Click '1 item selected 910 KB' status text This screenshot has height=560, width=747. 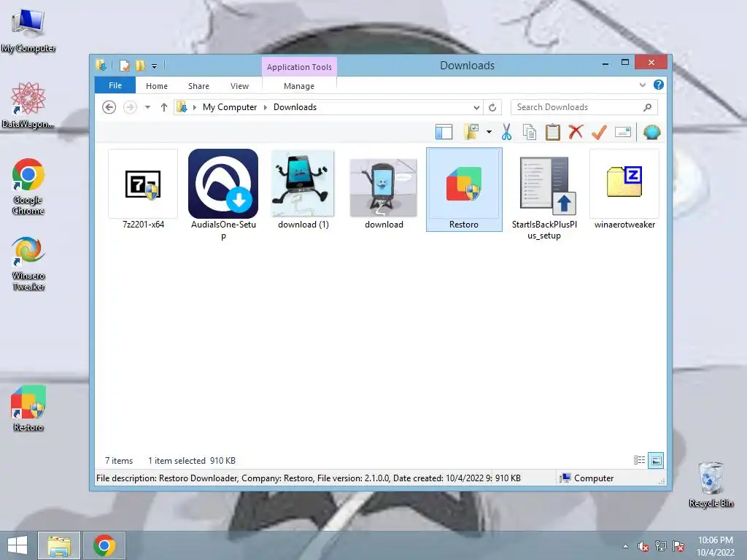point(192,461)
